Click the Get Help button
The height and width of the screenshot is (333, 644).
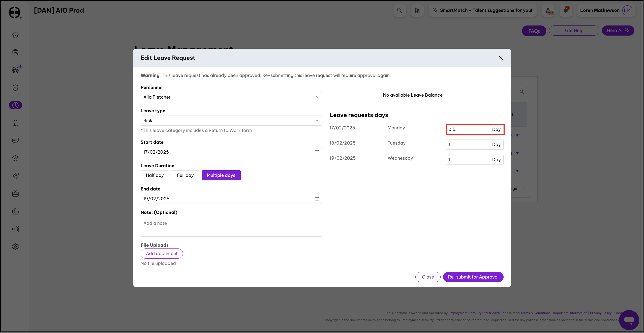tap(574, 31)
